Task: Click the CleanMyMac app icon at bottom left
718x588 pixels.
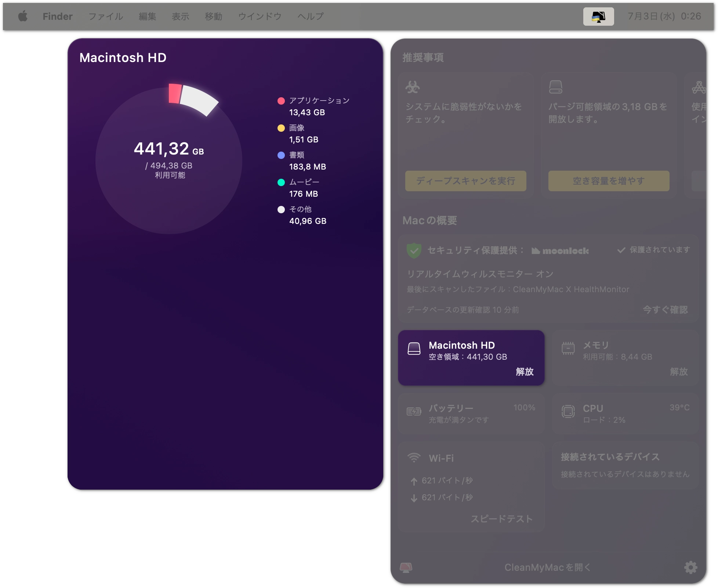Action: click(406, 567)
